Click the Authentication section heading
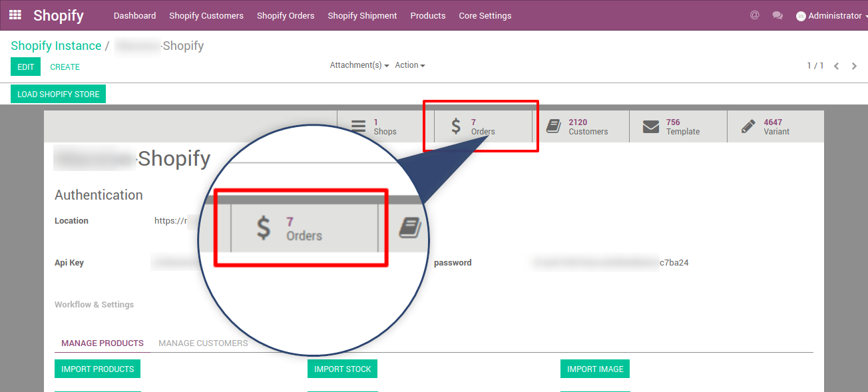The height and width of the screenshot is (392, 868). 99,195
